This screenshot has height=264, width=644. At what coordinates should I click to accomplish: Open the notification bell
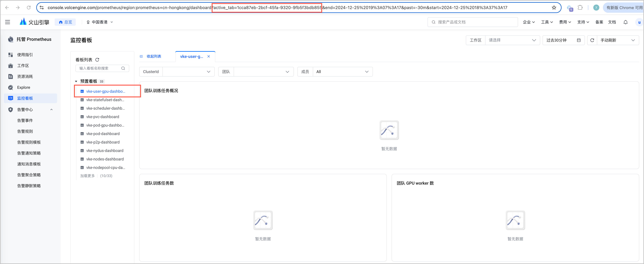tap(625, 22)
